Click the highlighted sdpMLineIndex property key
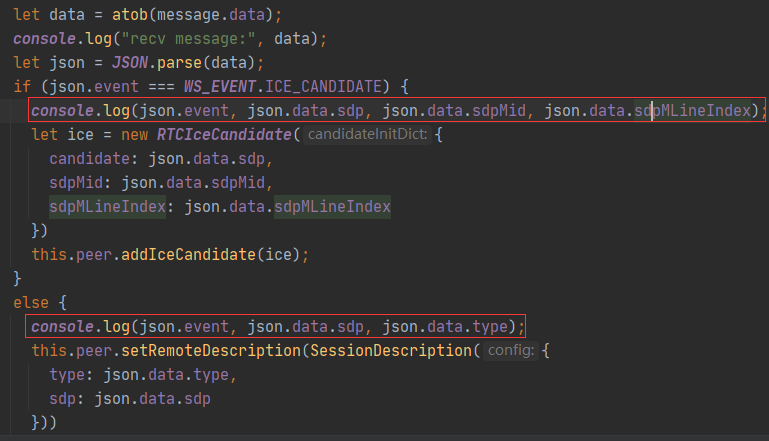Viewport: 769px width, 441px height. coord(107,207)
